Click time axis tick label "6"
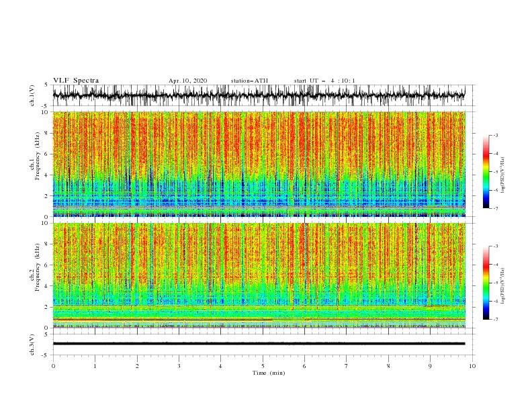Screen dimensions: 532x411 pyautogui.click(x=304, y=366)
